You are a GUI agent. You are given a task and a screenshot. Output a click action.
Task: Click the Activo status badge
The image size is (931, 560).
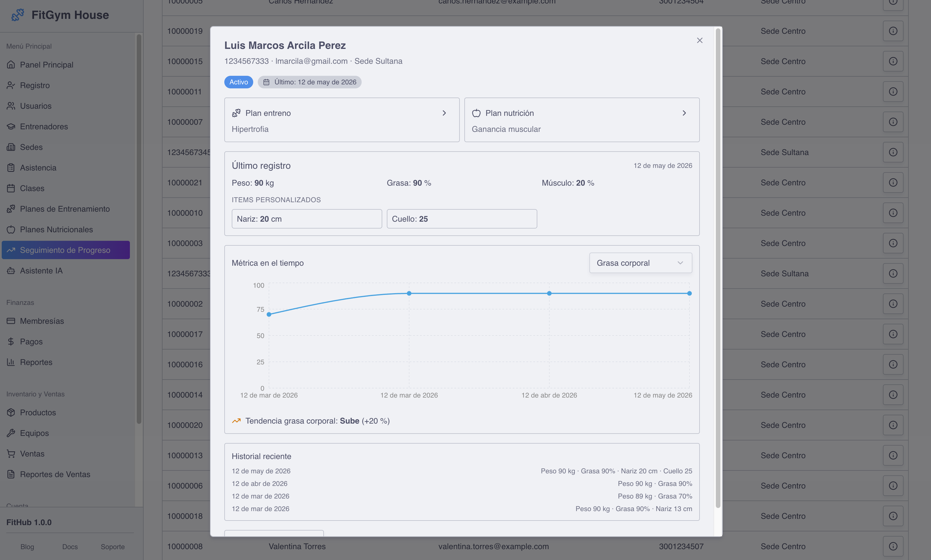click(238, 82)
